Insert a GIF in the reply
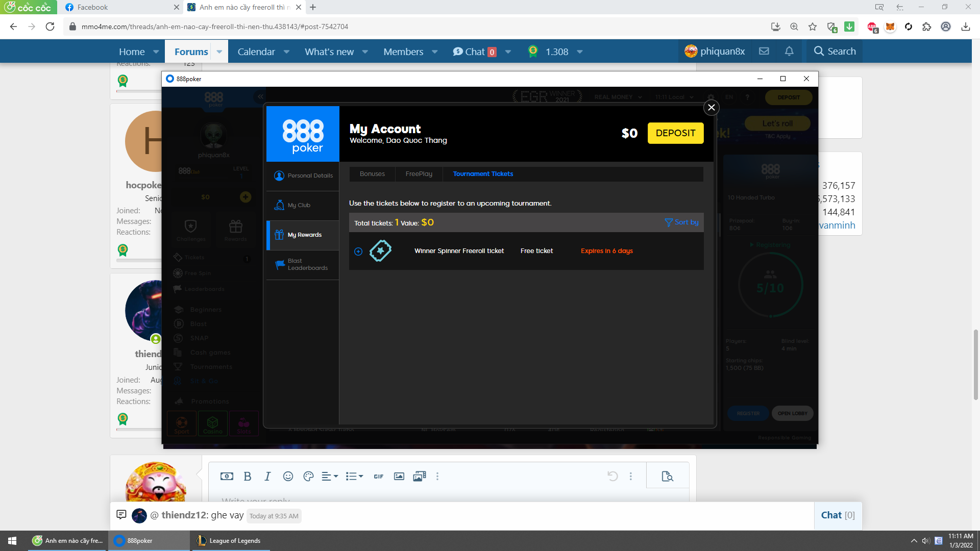980x551 pixels. (378, 477)
